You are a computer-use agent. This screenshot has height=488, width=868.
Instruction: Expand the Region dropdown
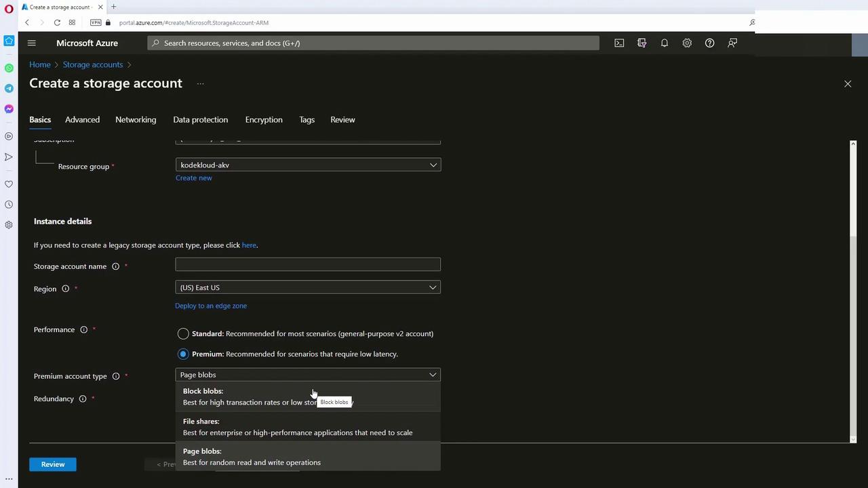(308, 287)
